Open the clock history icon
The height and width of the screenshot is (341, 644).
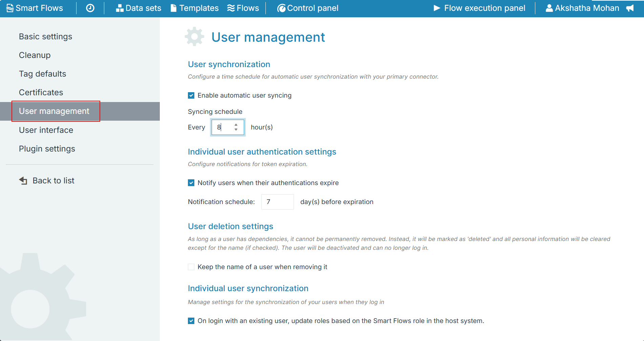(x=90, y=8)
